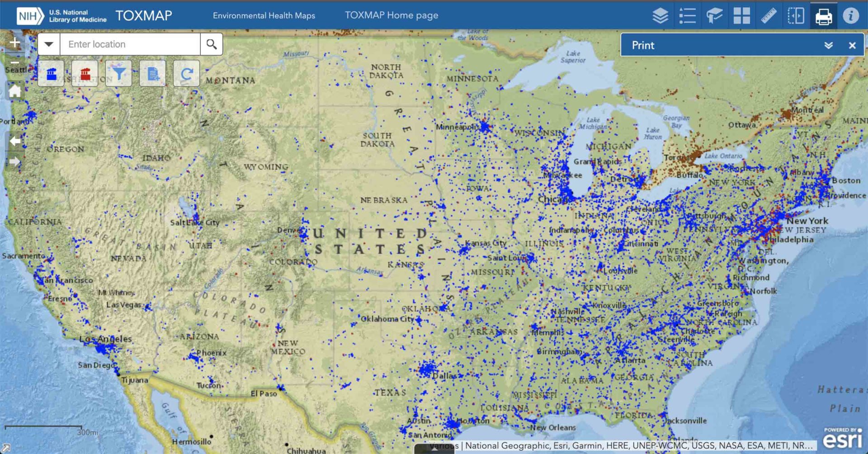Click the zoom in control
868x454 pixels.
(14, 43)
